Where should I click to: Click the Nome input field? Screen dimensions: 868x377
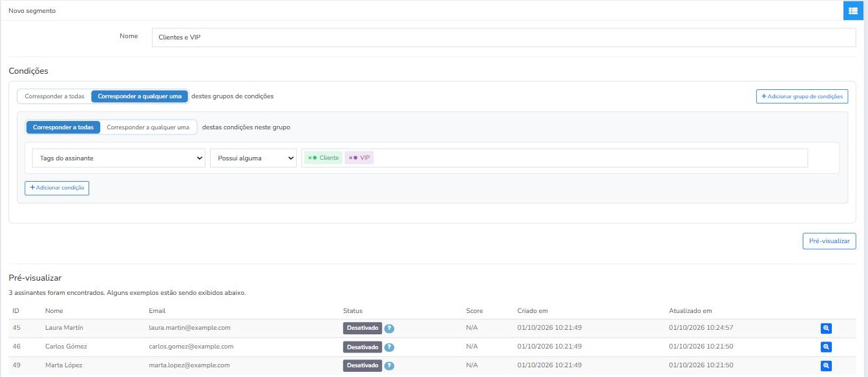click(x=503, y=38)
